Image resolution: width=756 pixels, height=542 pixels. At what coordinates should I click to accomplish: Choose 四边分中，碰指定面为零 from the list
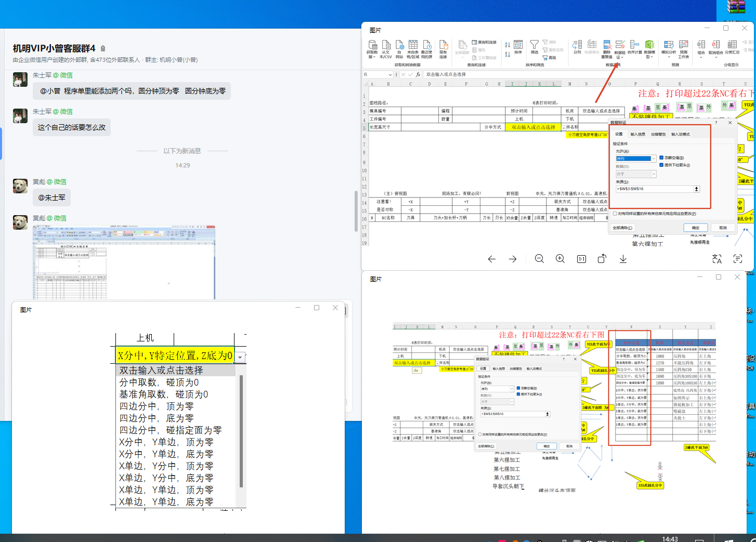[171, 430]
